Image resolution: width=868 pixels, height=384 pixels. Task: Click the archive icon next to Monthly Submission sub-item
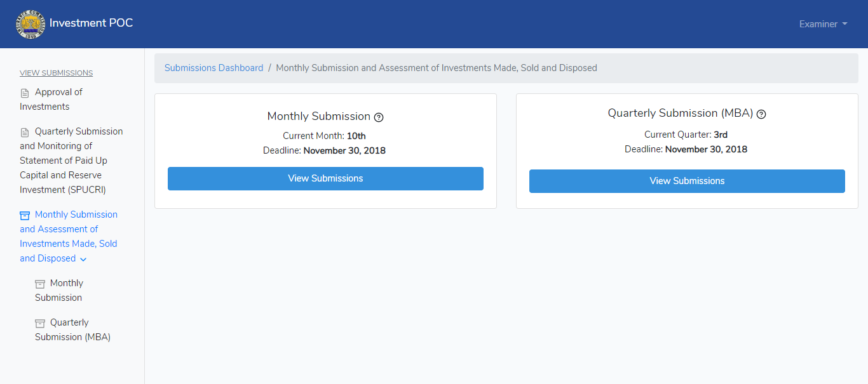tap(40, 284)
